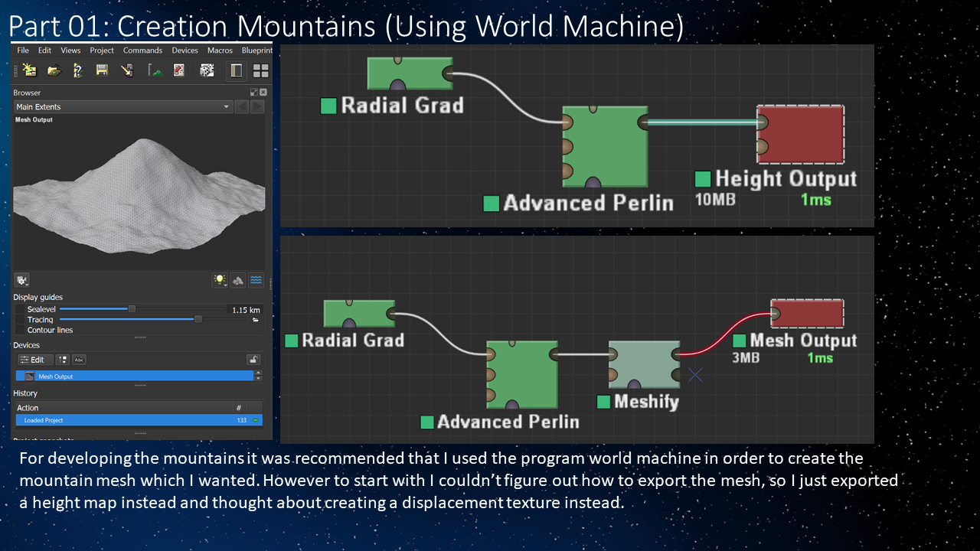
Task: Click the dice random seed icon
Action: pyautogui.click(x=207, y=70)
